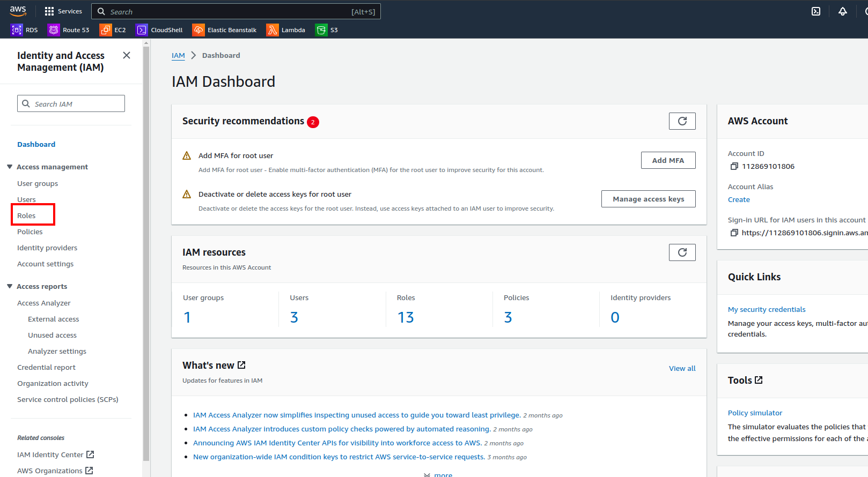Open the Identity providers count 0
The width and height of the screenshot is (868, 477).
click(x=615, y=317)
